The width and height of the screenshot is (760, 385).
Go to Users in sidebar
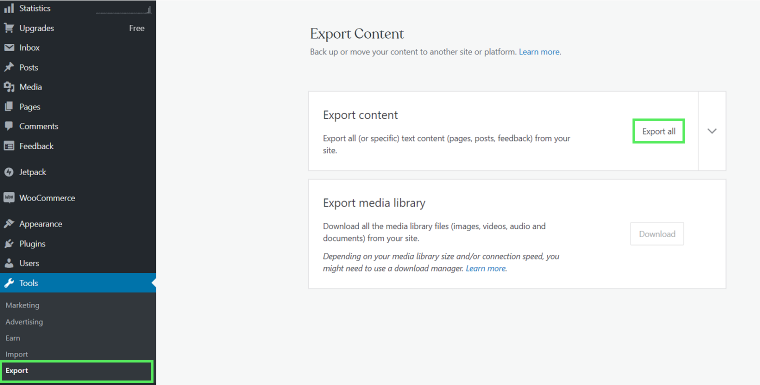coord(78,263)
